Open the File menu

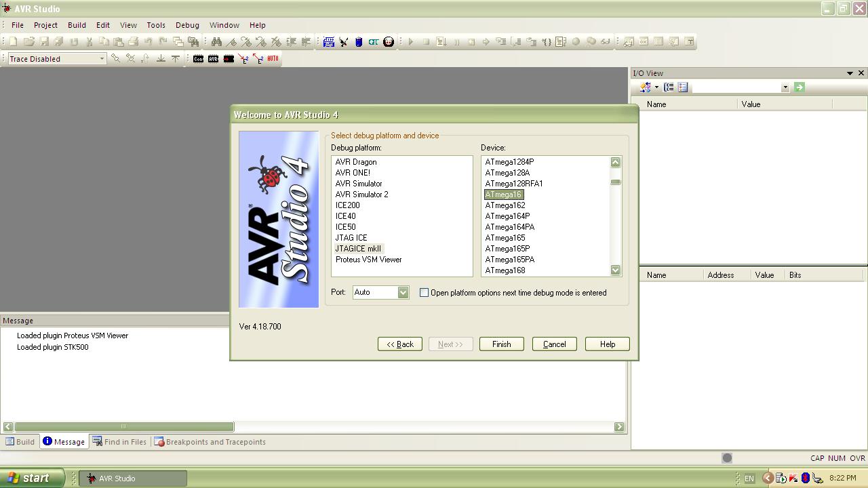click(18, 25)
